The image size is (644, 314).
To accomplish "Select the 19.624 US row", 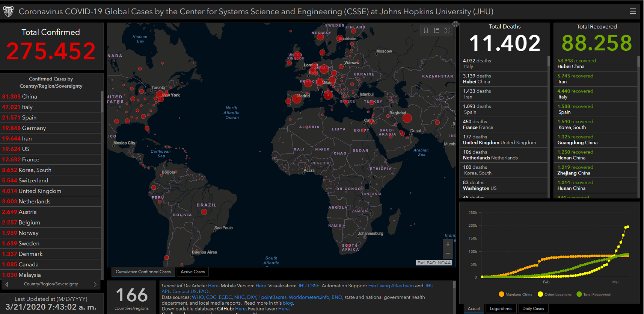I will point(51,149).
